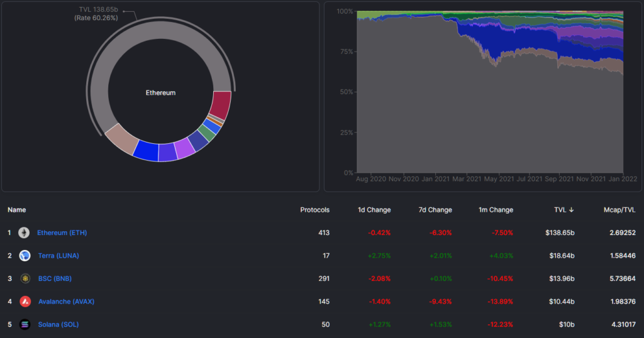Sort by the Protocols column header
644x338 pixels.
click(314, 210)
